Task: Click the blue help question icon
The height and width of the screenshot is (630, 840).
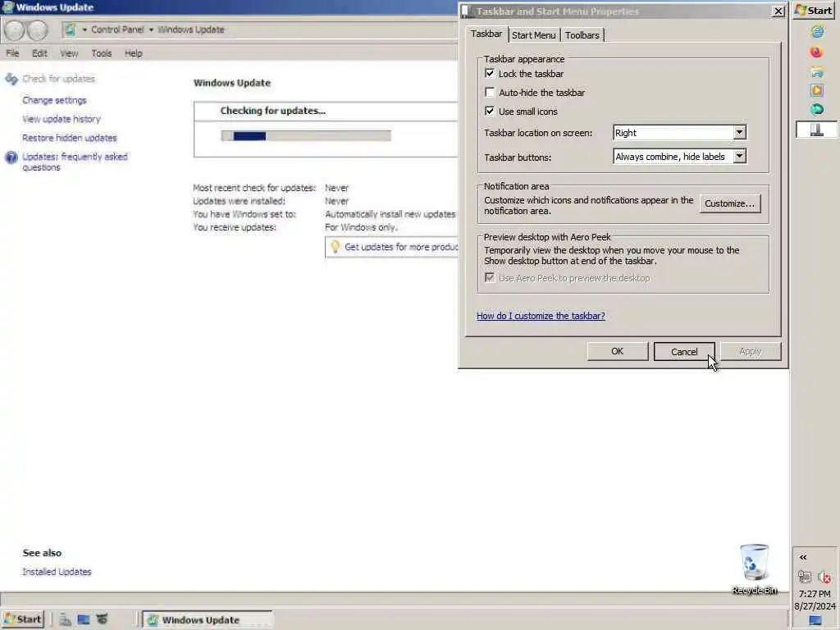Action: click(x=11, y=157)
